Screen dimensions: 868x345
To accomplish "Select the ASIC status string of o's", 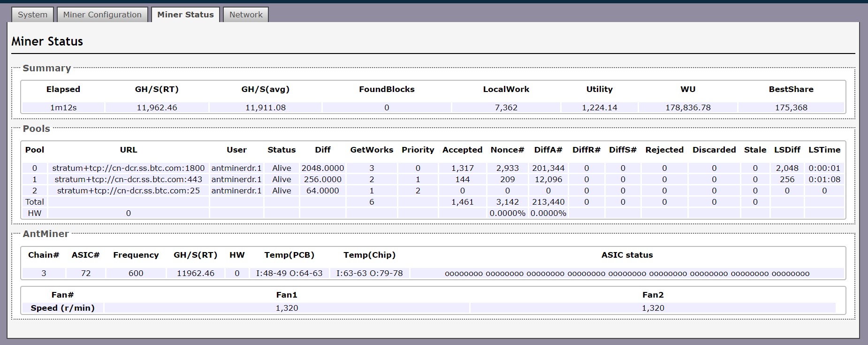I will [x=627, y=273].
